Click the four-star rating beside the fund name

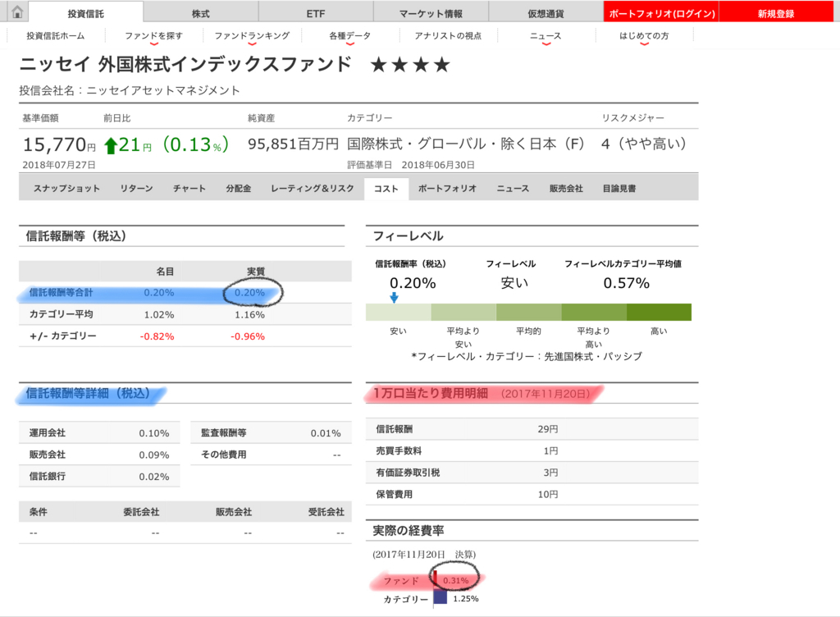coord(410,66)
